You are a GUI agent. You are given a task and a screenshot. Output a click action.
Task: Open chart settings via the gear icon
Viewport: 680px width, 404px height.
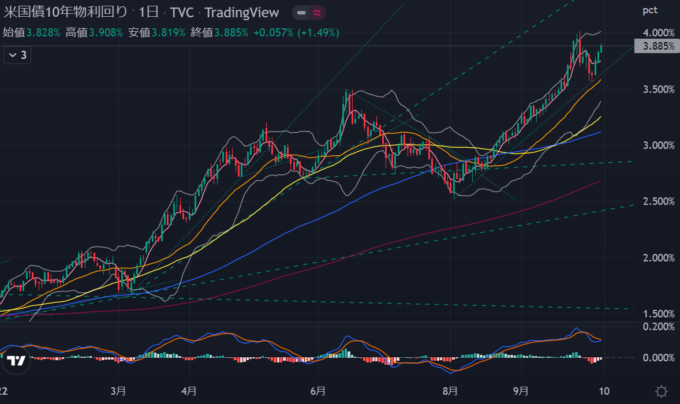click(x=661, y=390)
